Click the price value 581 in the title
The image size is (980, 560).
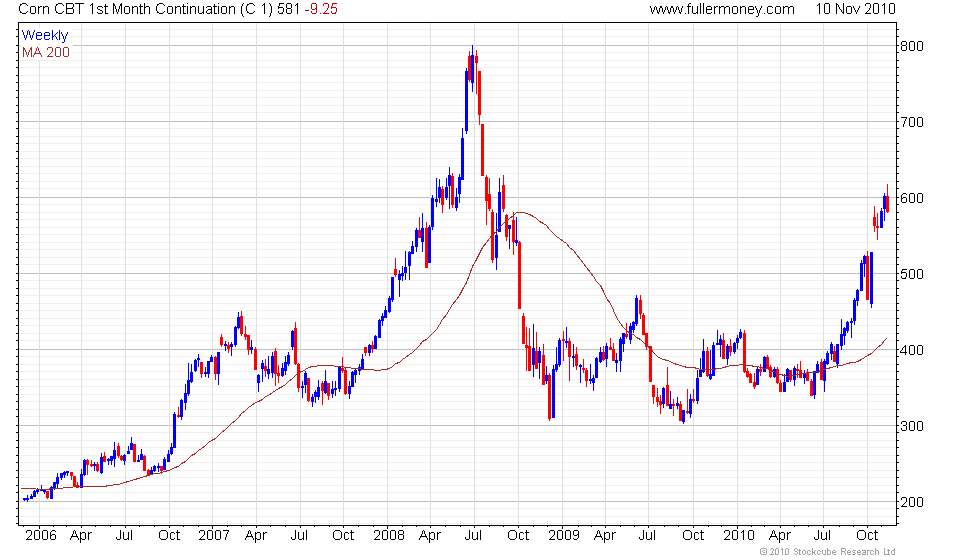click(x=289, y=9)
